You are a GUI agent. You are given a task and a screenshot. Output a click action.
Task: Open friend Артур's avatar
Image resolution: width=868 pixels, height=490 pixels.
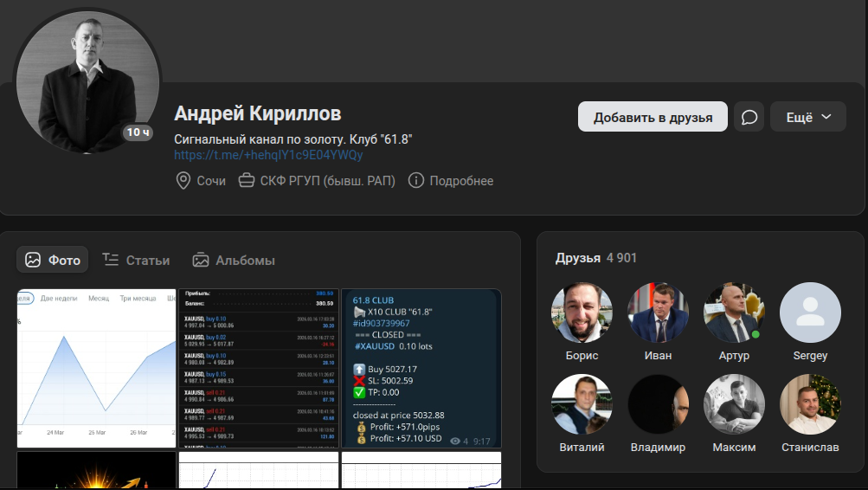[734, 313]
